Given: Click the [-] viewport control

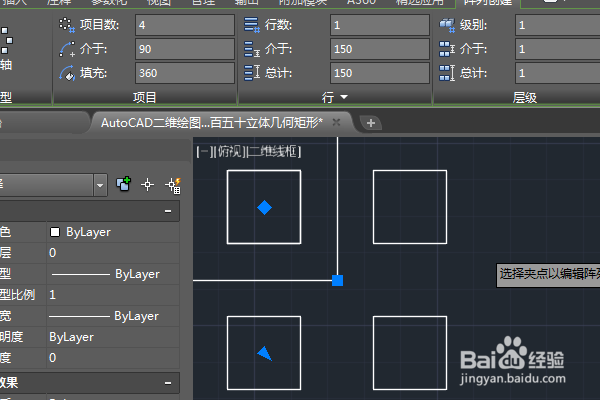Looking at the screenshot, I should click(x=203, y=152).
